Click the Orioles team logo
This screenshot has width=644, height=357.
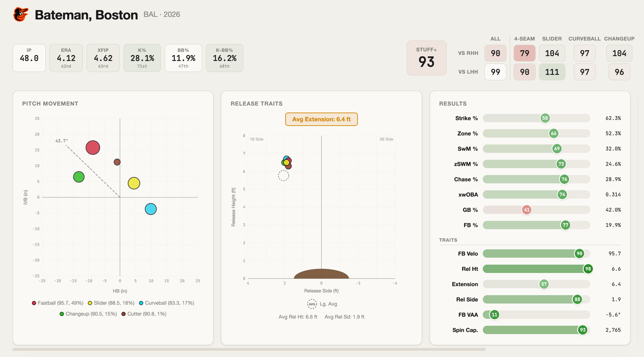point(21,15)
